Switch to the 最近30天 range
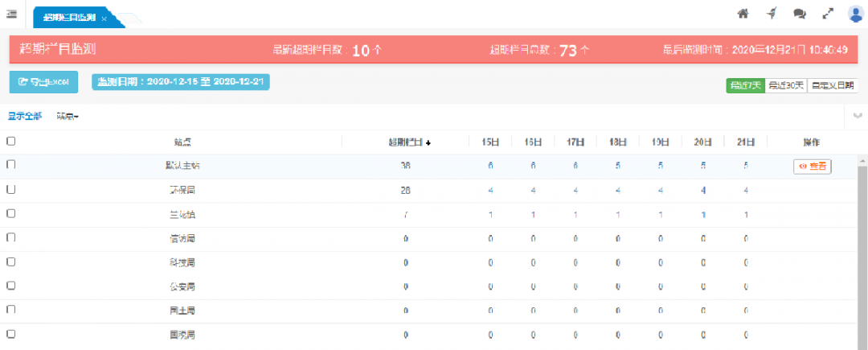The image size is (868, 350). (x=785, y=85)
